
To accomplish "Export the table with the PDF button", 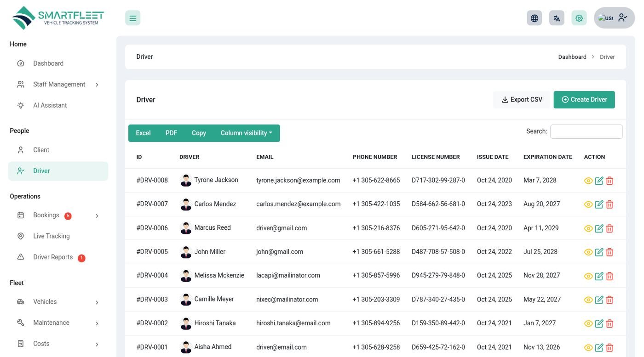I will pyautogui.click(x=171, y=133).
